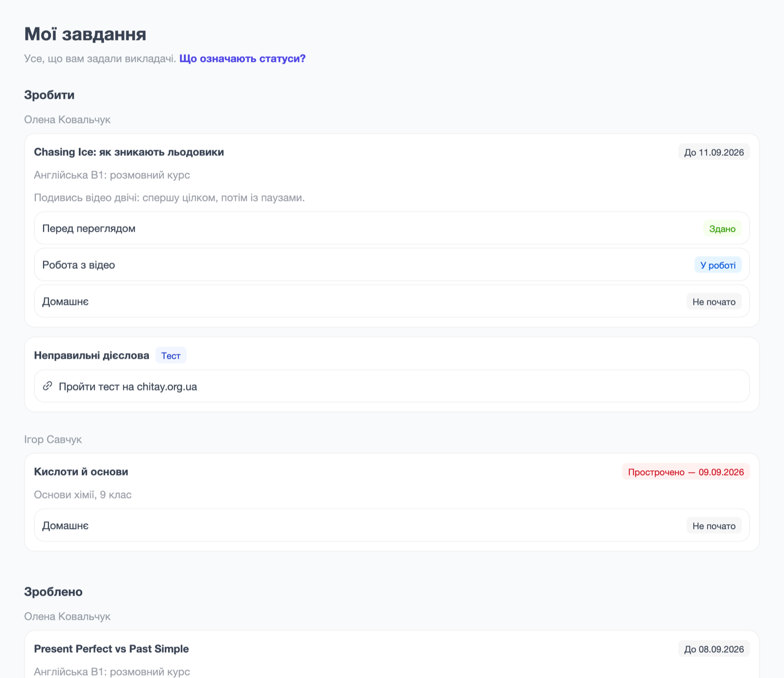Click 'Олена Ковальчук' under 'Зробити' heading
The image size is (784, 678).
coord(67,120)
